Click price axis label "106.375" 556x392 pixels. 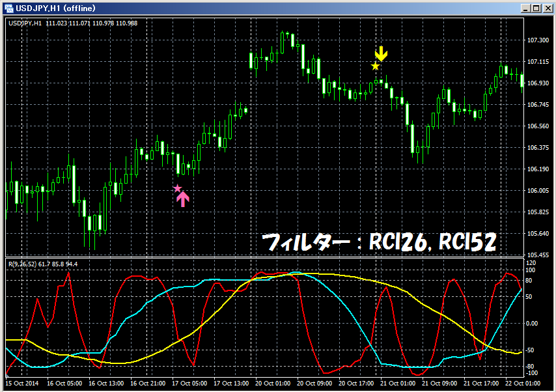[x=538, y=148]
